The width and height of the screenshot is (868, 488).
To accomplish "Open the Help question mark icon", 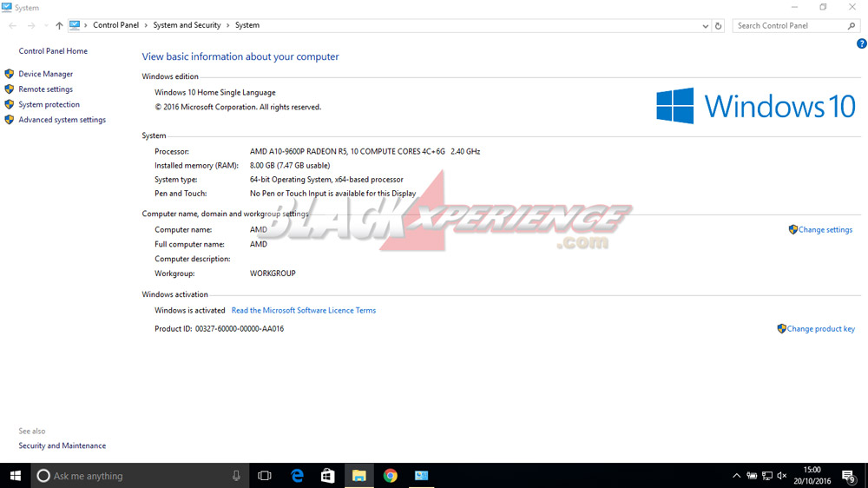I will [x=861, y=43].
